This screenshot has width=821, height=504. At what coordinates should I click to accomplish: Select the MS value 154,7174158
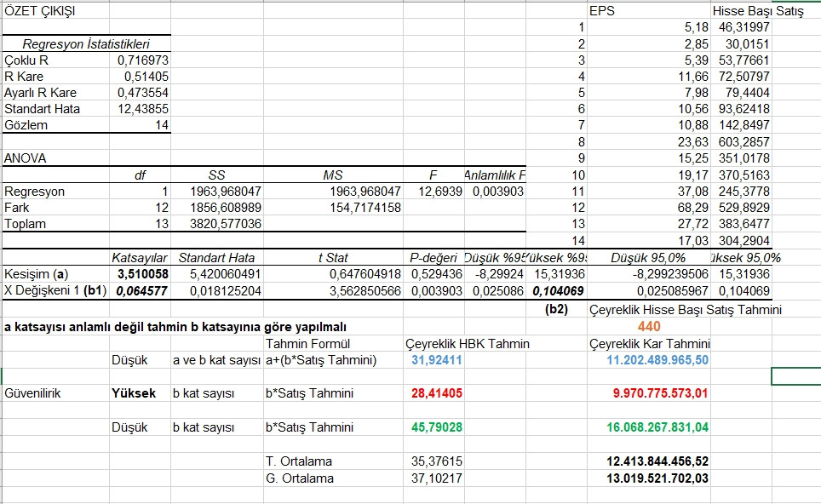(365, 208)
